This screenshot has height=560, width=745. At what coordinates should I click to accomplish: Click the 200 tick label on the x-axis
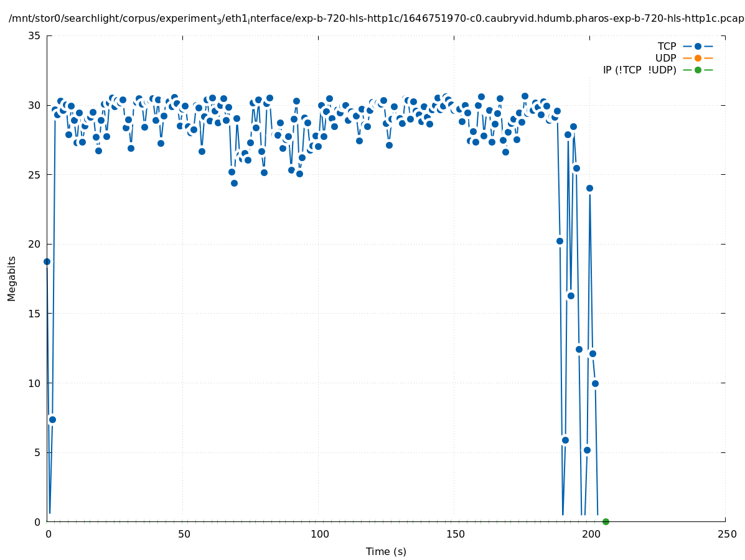[x=591, y=534]
